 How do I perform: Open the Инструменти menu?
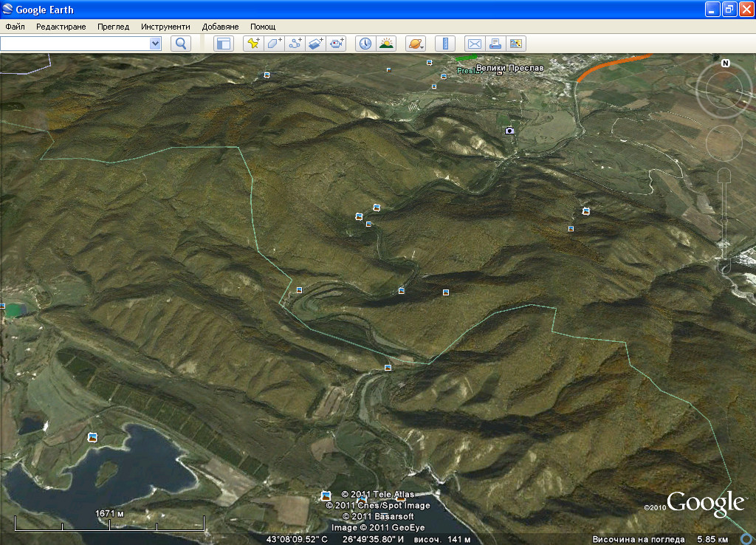[x=165, y=27]
